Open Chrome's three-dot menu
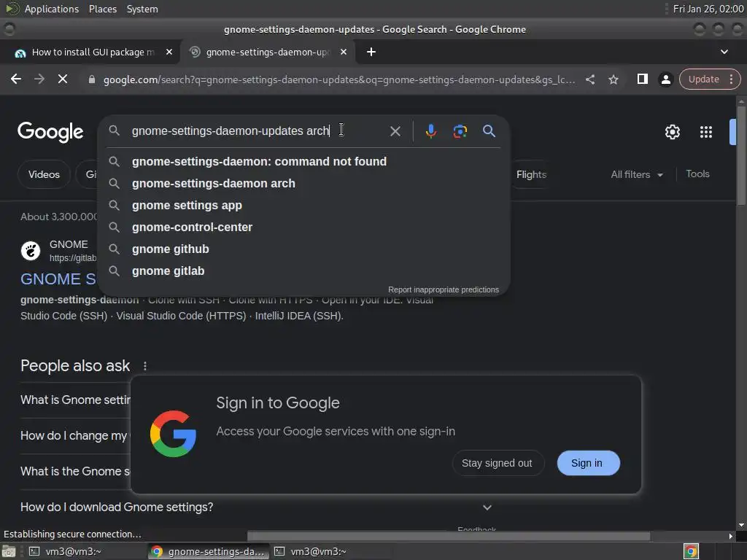747x560 pixels. pos(731,79)
